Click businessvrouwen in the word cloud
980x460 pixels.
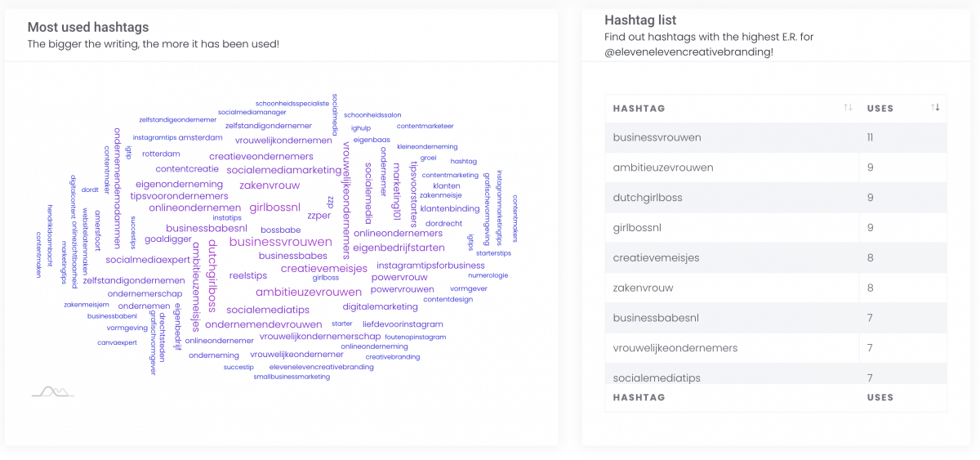pos(280,242)
